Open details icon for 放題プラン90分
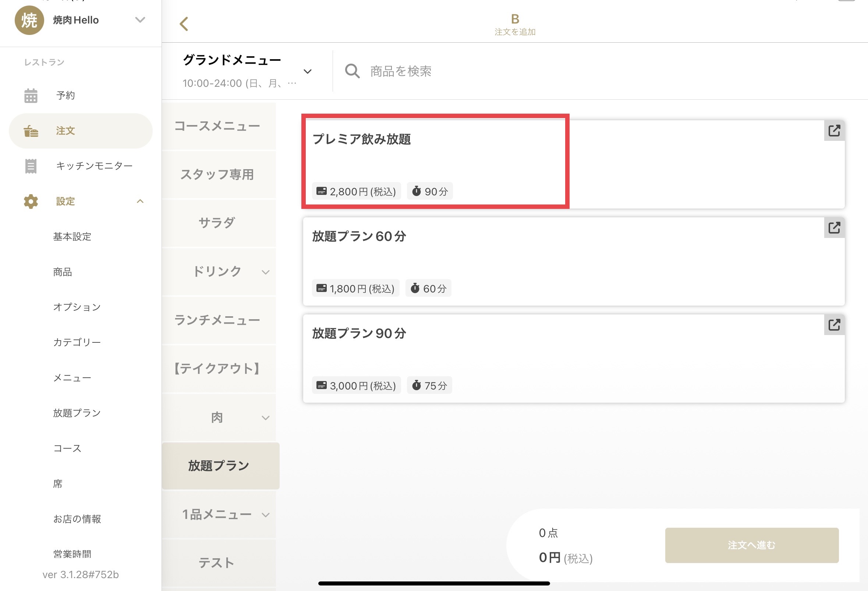The height and width of the screenshot is (591, 868). click(834, 325)
